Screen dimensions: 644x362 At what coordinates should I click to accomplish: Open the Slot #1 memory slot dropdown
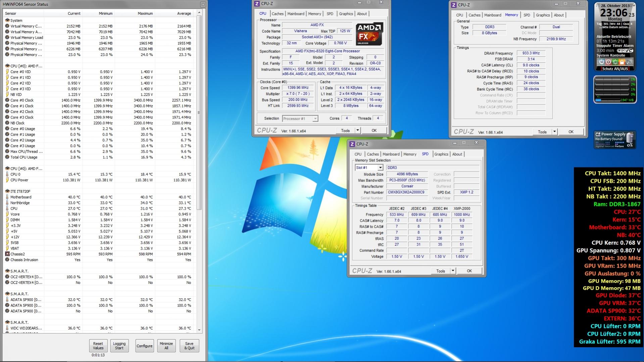pyautogui.click(x=380, y=168)
